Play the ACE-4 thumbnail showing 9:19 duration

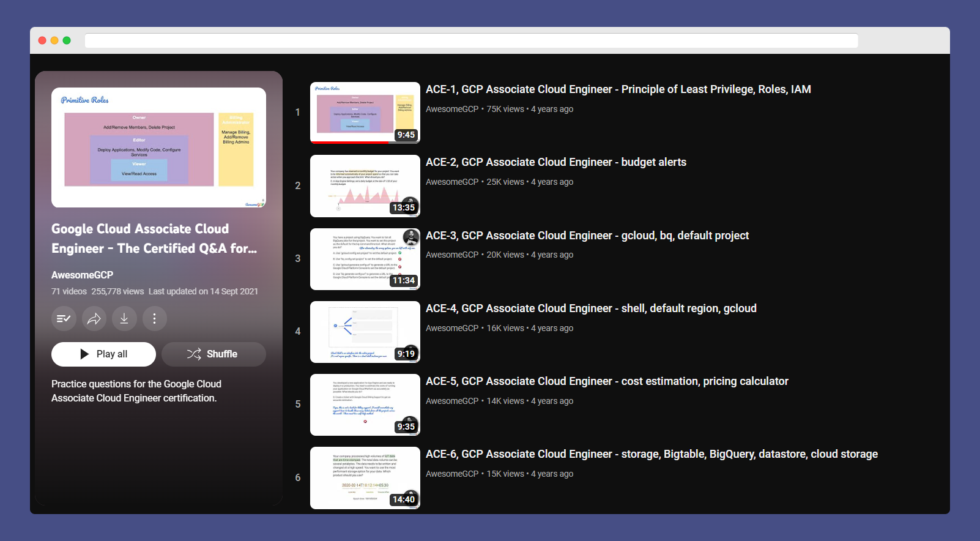pos(365,332)
